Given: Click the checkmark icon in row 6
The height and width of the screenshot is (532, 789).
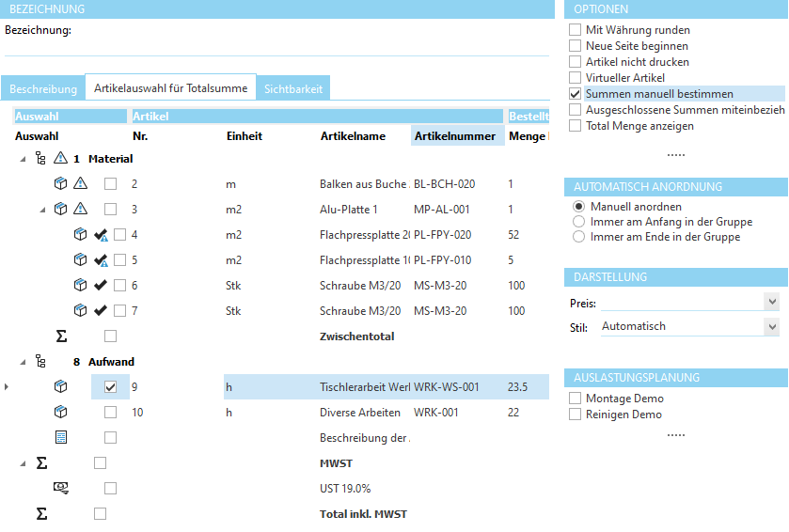Looking at the screenshot, I should click(100, 286).
